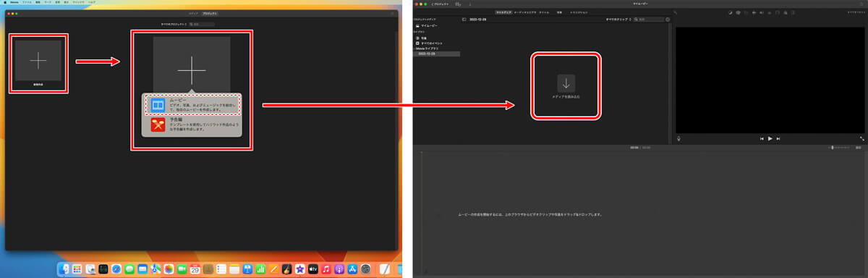This screenshot has width=868, height=278.
Task: Open Safari from the Dock
Action: tap(116, 269)
